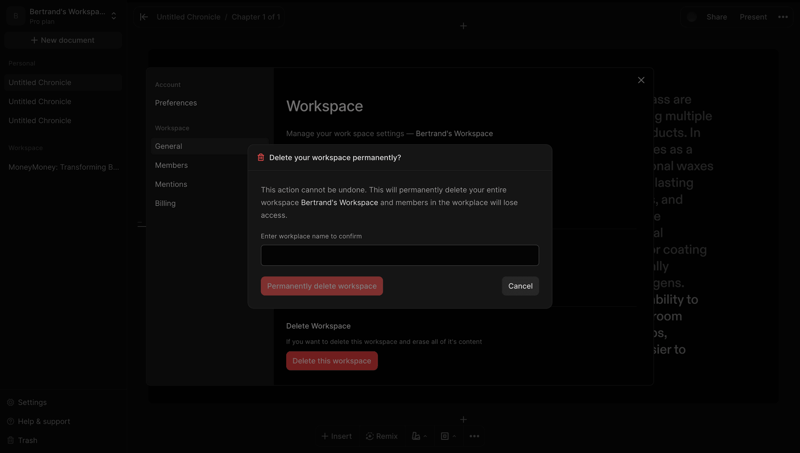Open Members settings section
This screenshot has height=453, width=800.
pyautogui.click(x=171, y=165)
